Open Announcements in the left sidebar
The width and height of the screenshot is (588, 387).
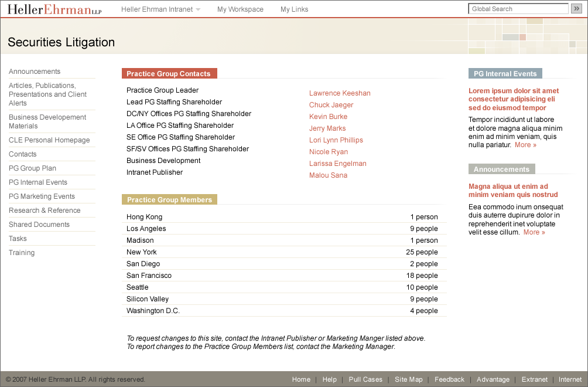click(x=35, y=72)
